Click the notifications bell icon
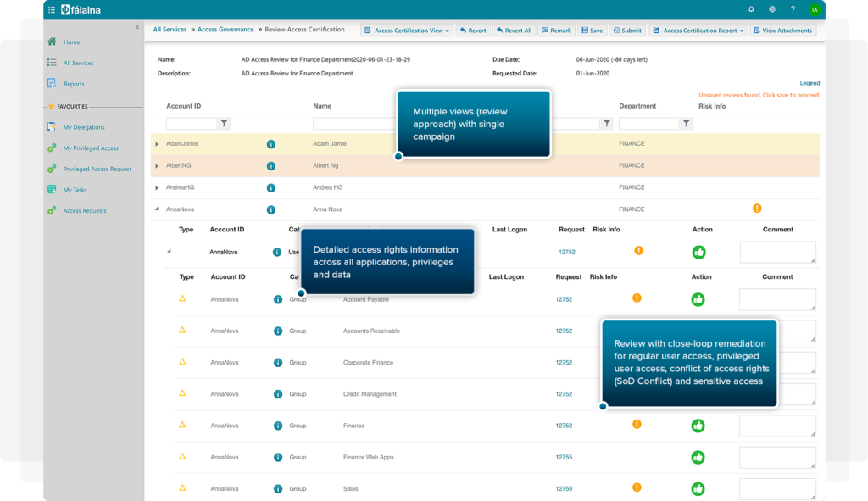Viewport: 868px width, 501px height. click(751, 8)
